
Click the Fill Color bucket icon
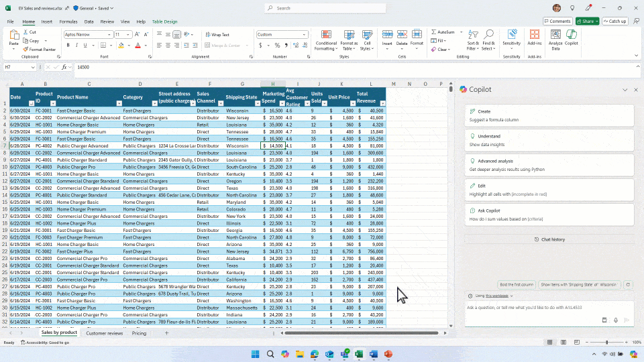point(121,46)
